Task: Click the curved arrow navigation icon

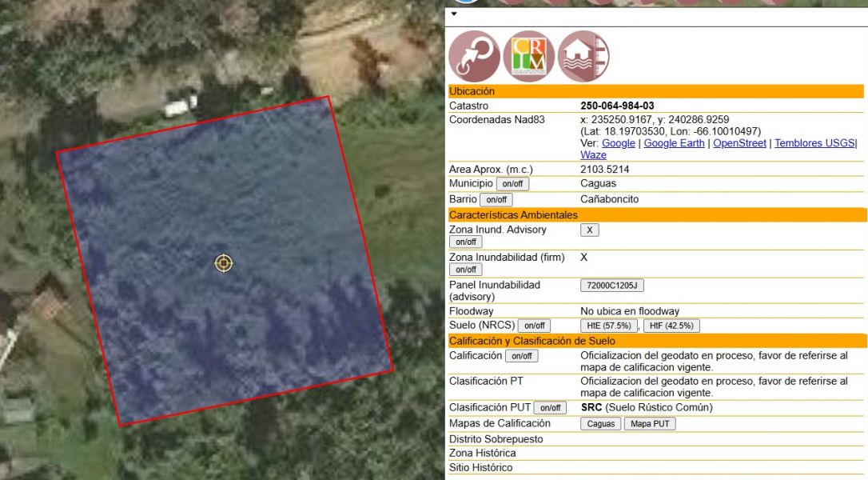Action: point(473,54)
